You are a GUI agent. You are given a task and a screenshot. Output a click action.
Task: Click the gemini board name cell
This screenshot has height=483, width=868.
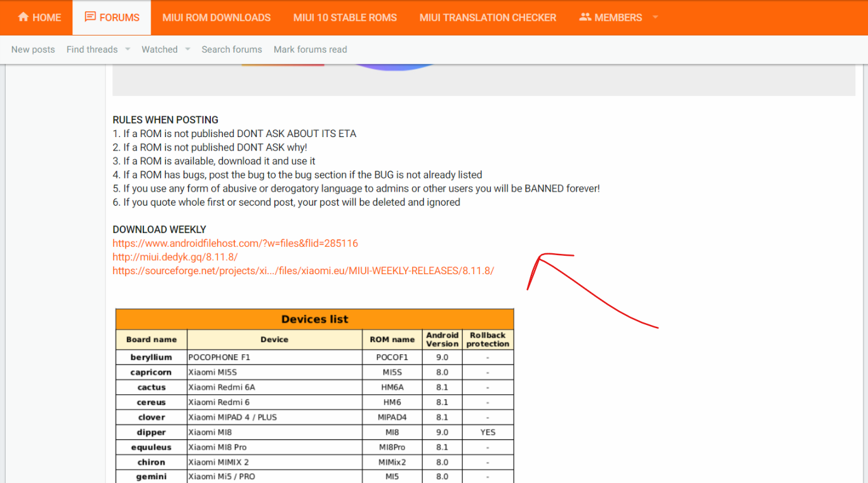click(x=152, y=477)
